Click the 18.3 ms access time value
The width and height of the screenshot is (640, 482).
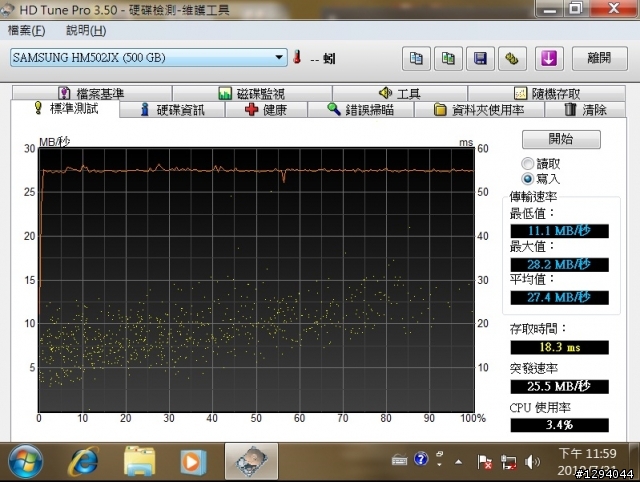560,347
